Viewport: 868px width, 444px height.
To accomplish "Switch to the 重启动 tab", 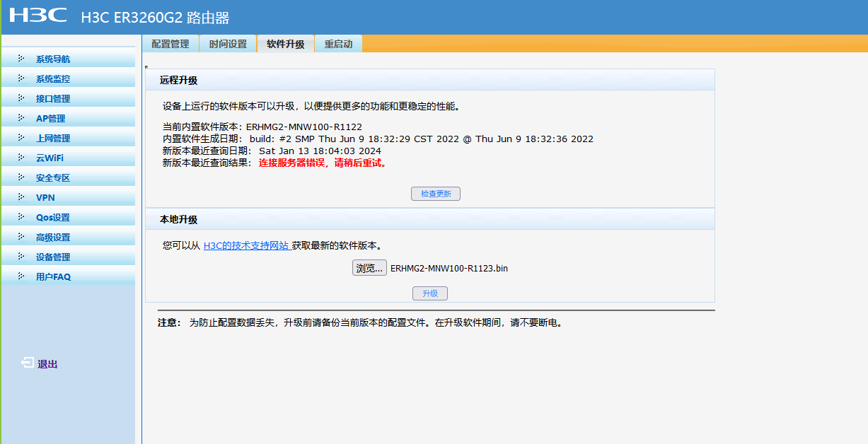I will [x=338, y=44].
